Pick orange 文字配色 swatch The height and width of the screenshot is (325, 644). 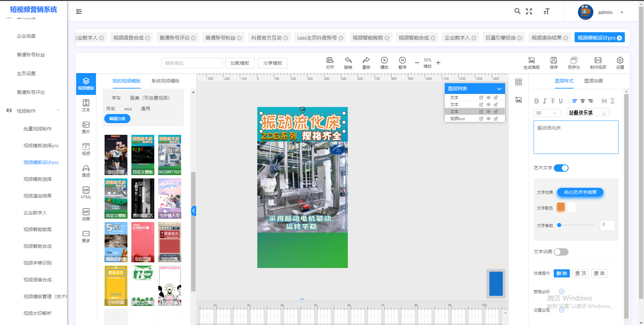tap(560, 207)
